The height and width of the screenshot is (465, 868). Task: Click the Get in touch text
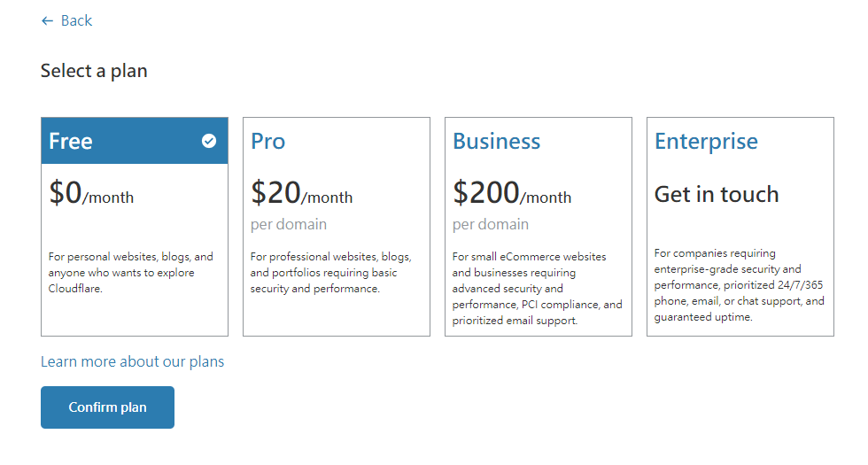[717, 194]
